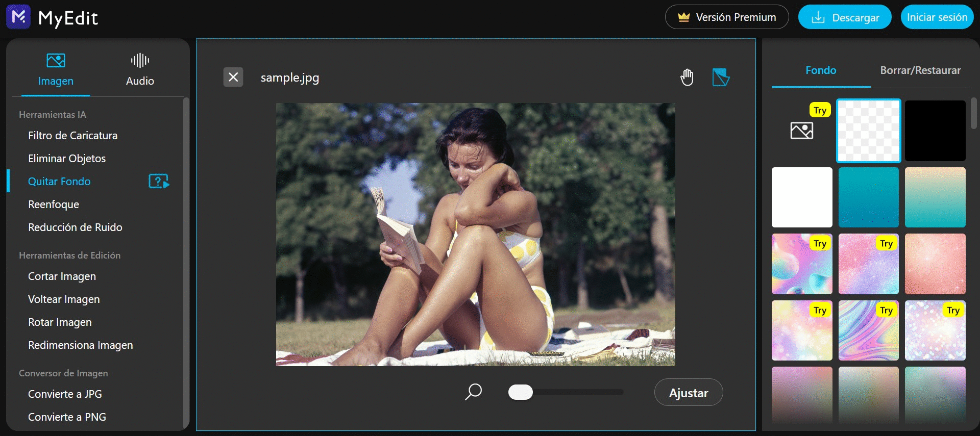This screenshot has height=436, width=980.
Task: Toggle the before/after compare icon
Action: tap(721, 77)
